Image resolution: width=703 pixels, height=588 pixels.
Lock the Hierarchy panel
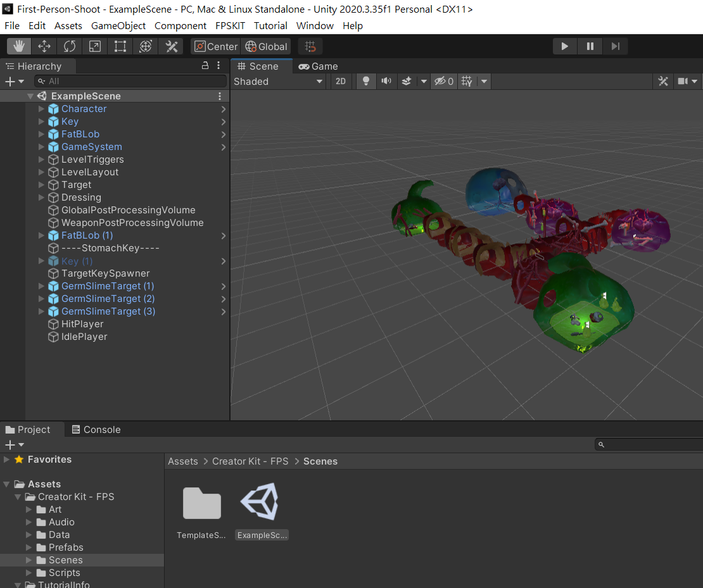(205, 65)
